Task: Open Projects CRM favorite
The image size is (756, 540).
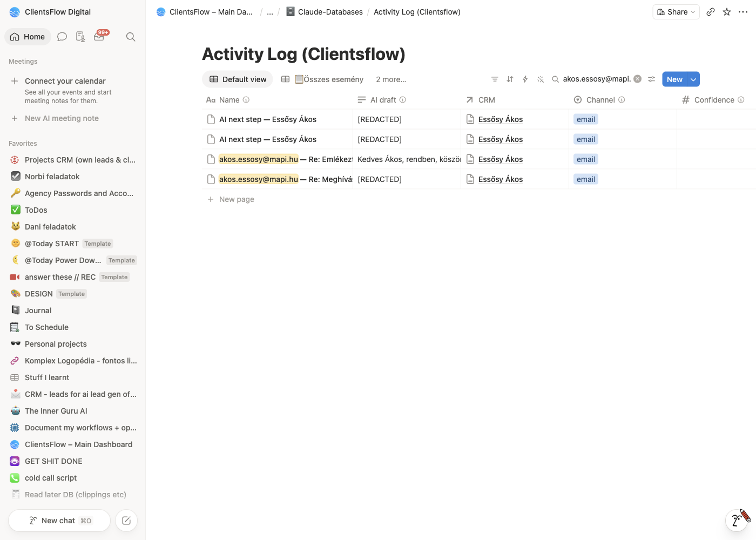Action: point(73,160)
